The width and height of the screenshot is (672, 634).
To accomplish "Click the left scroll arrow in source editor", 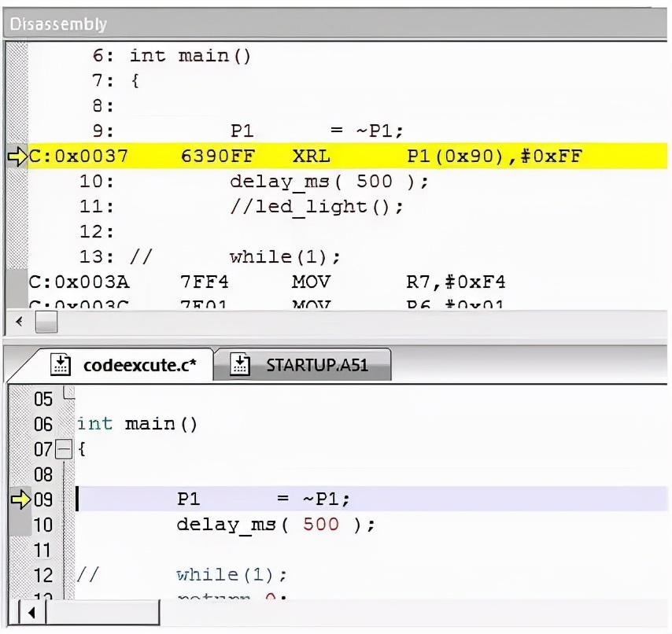I will (x=31, y=612).
